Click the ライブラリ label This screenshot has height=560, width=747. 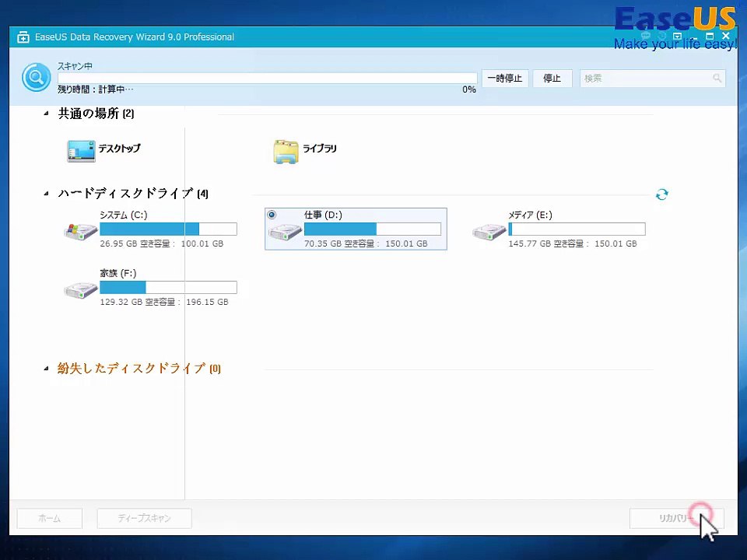coord(320,148)
